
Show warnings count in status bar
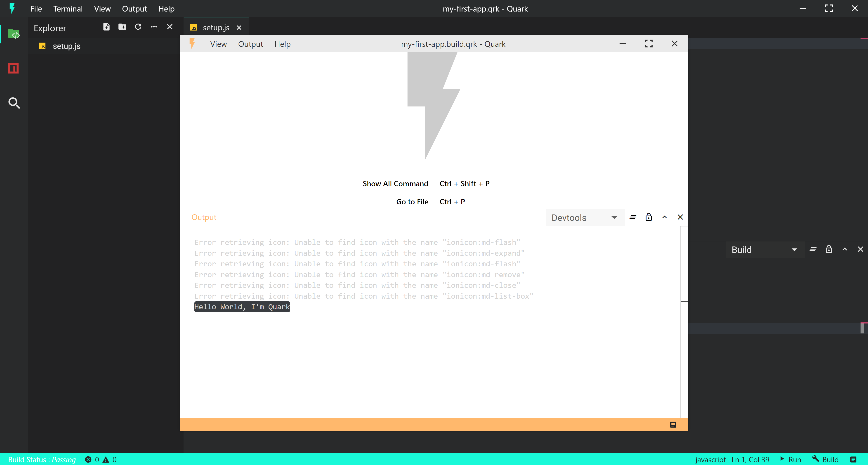coord(110,460)
